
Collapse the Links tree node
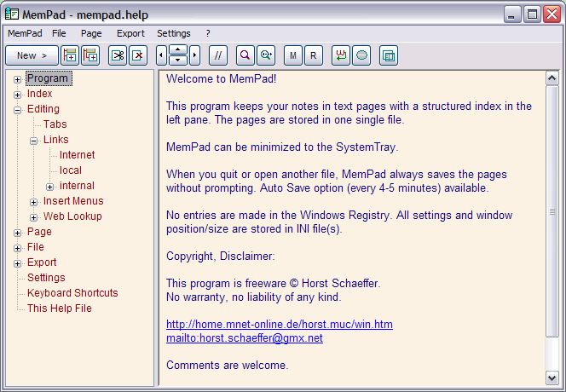(x=33, y=141)
